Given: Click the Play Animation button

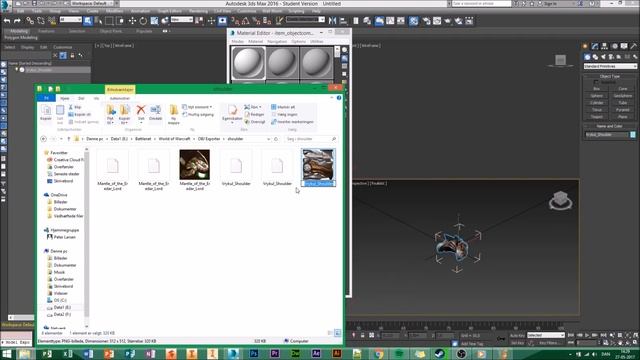Looking at the screenshot, I should (587, 335).
